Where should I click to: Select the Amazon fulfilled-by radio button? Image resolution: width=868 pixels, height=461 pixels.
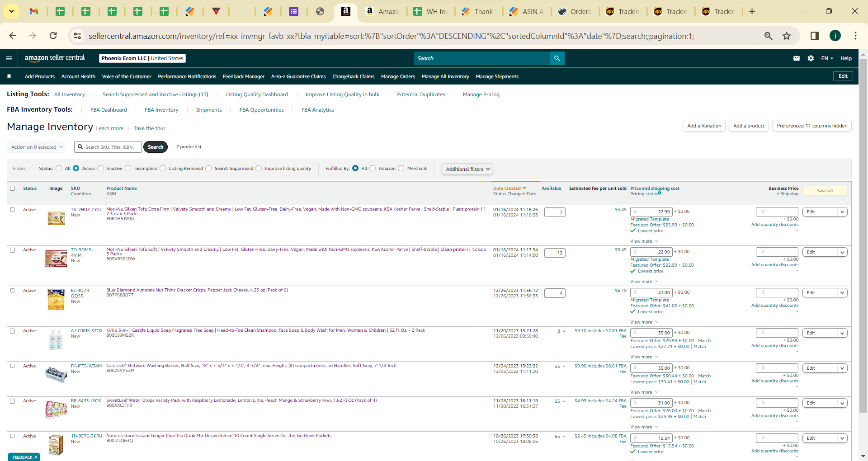tap(373, 168)
